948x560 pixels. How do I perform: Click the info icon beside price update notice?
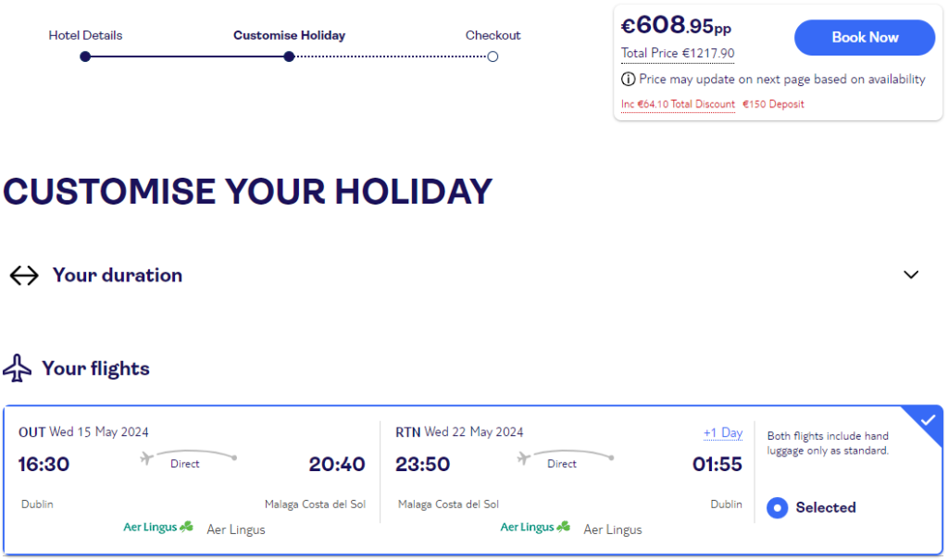(629, 80)
